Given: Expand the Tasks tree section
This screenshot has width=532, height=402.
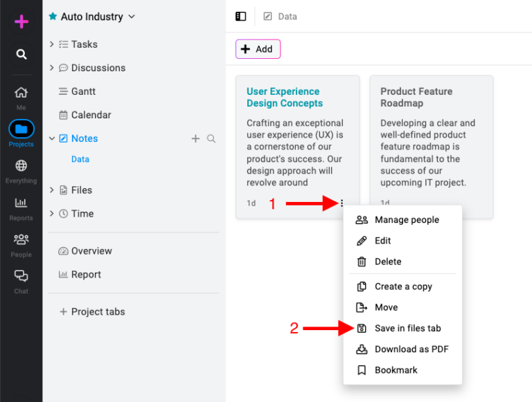Looking at the screenshot, I should 52,44.
